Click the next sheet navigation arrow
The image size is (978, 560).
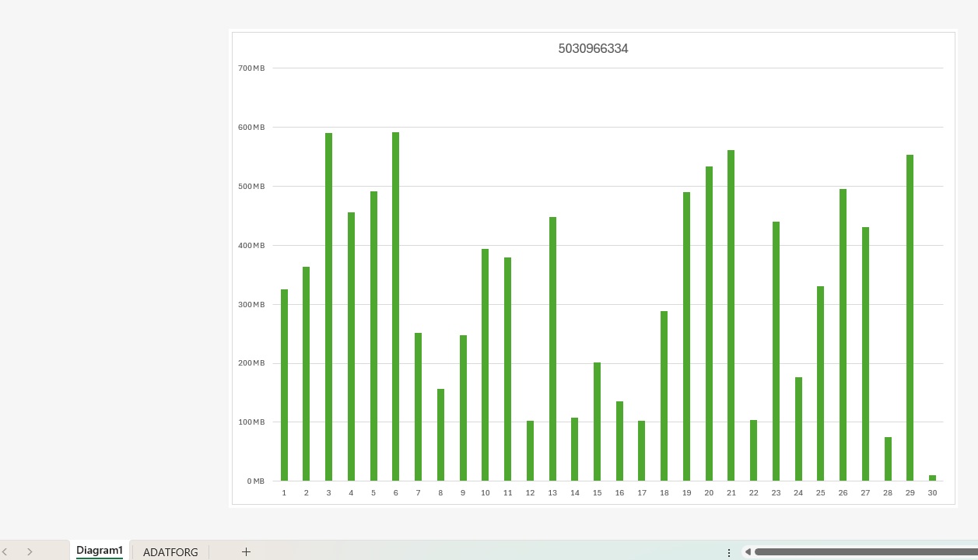pos(30,551)
